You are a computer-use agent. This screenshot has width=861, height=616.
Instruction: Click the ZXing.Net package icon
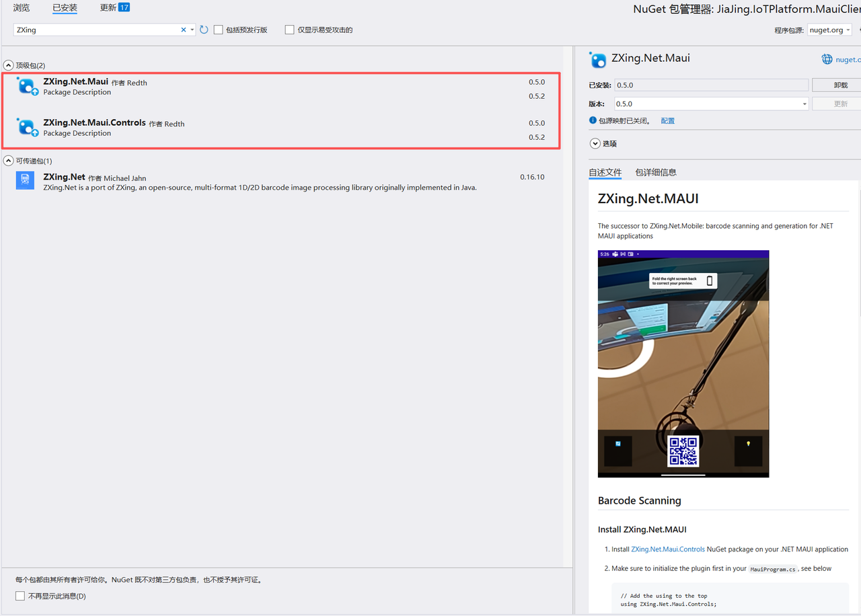[25, 180]
